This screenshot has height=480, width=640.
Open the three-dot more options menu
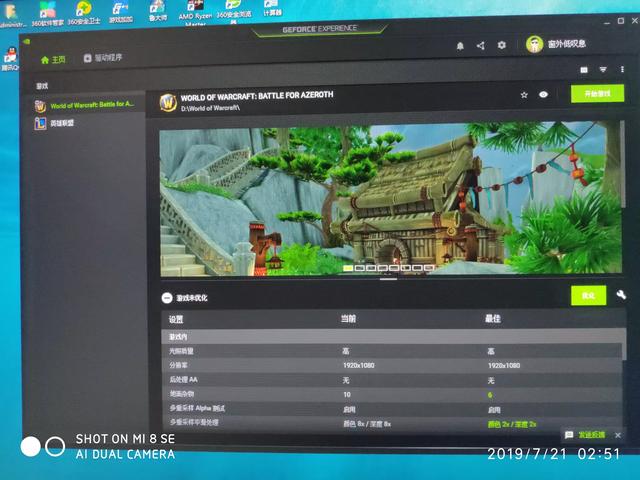(622, 70)
